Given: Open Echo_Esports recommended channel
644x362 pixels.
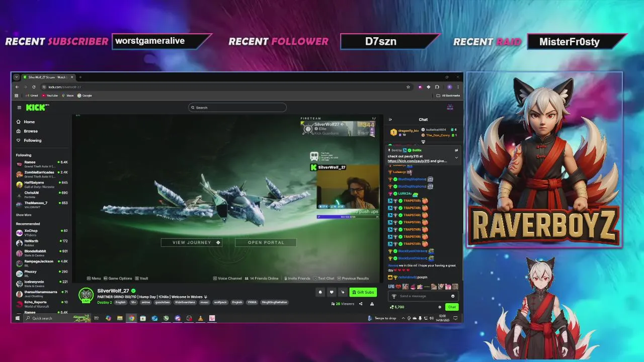Looking at the screenshot, I should pyautogui.click(x=42, y=304).
